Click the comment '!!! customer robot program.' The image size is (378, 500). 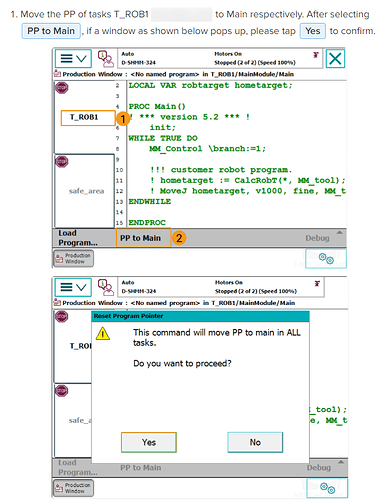click(x=221, y=170)
